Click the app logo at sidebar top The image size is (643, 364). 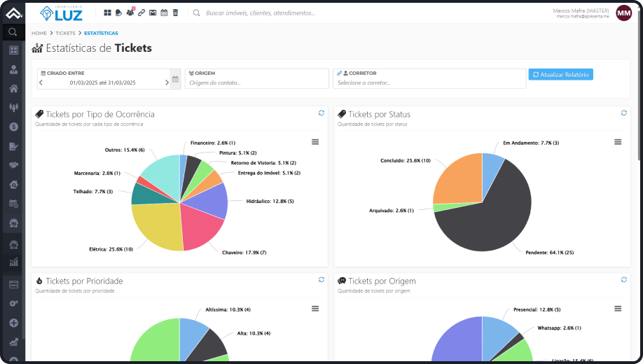pos(13,13)
